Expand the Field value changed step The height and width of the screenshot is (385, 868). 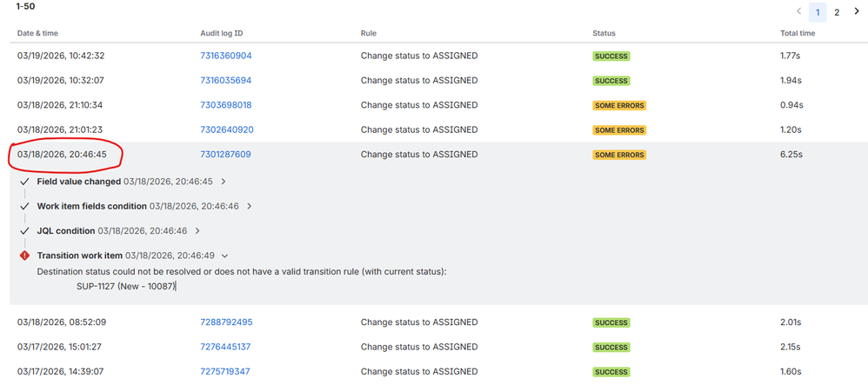[224, 182]
